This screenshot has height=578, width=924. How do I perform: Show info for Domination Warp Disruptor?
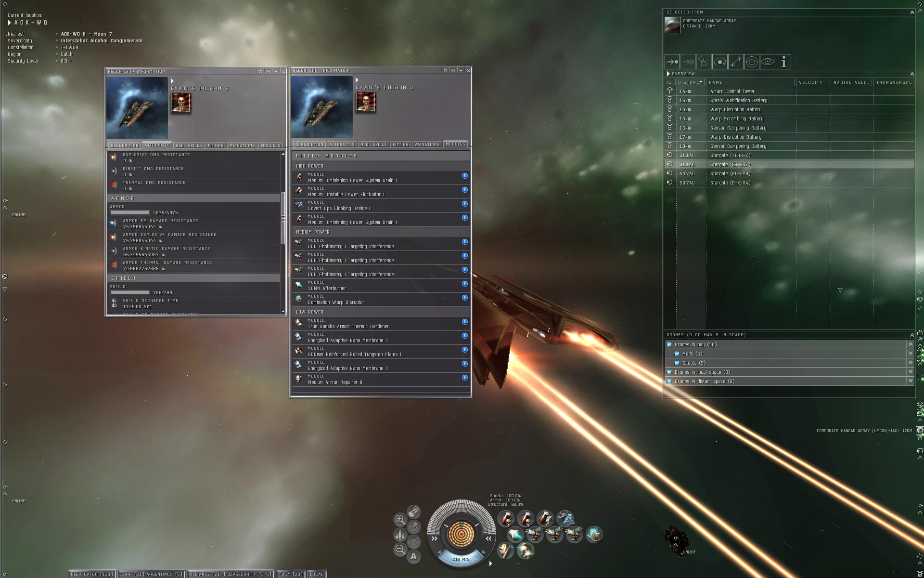point(464,298)
